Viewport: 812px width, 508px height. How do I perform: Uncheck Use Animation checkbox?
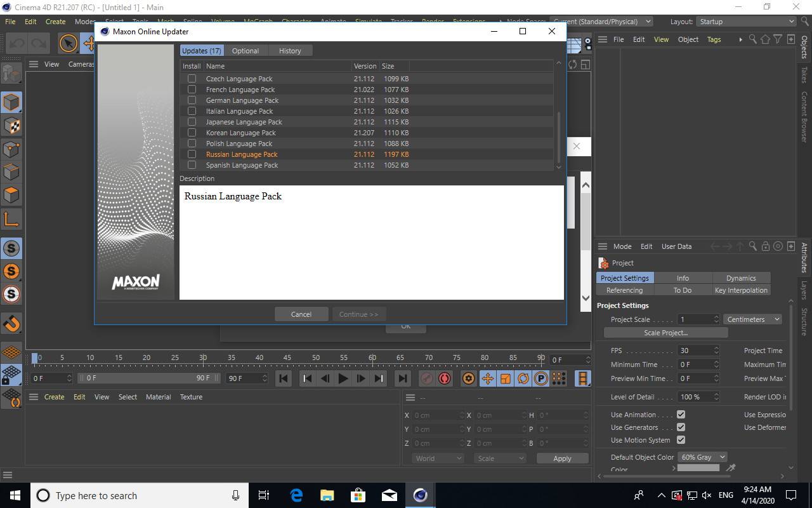(x=681, y=415)
